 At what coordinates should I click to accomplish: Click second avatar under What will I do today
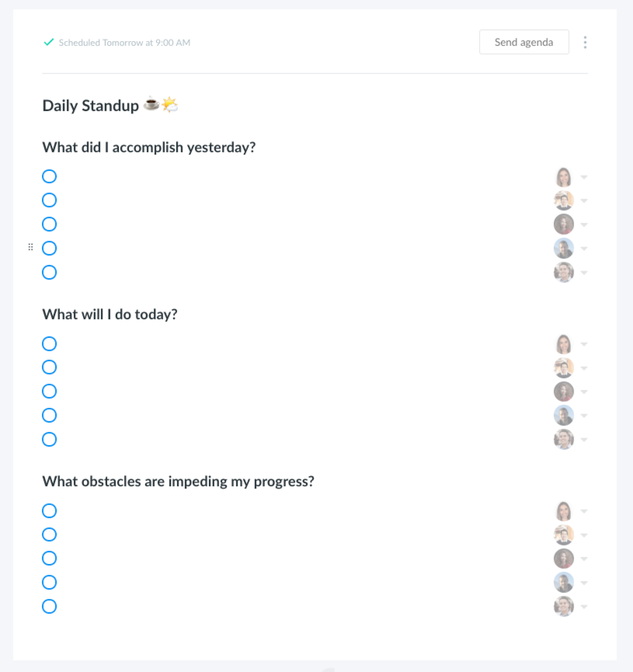[x=564, y=368]
